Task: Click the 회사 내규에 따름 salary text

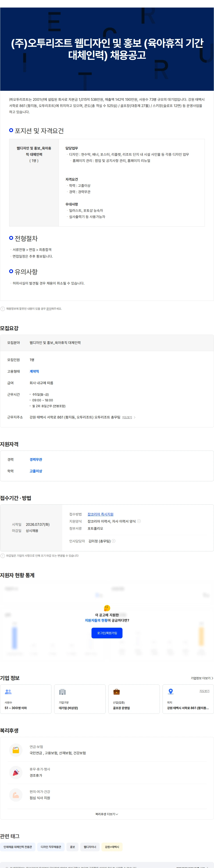Action: click(41, 383)
